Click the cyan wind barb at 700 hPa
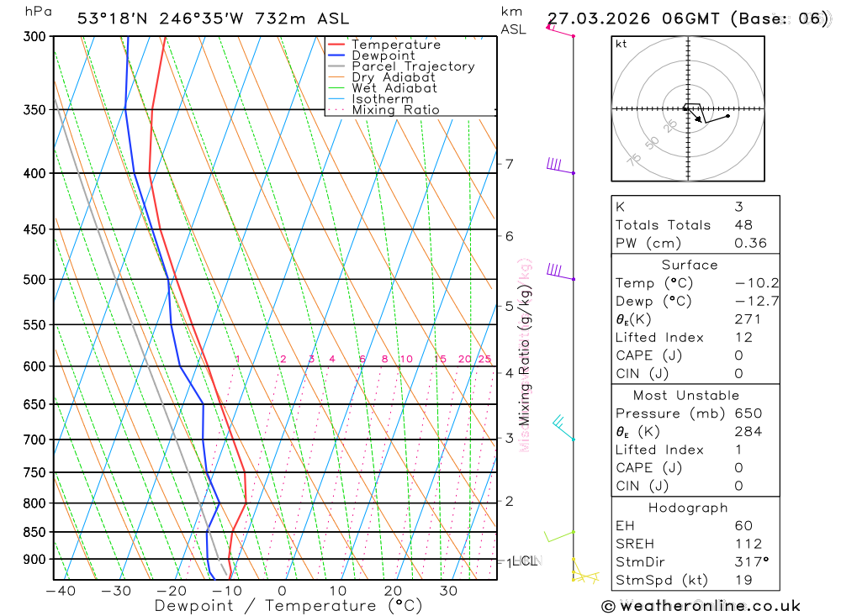Viewport: 841px width, 616px height. (563, 427)
